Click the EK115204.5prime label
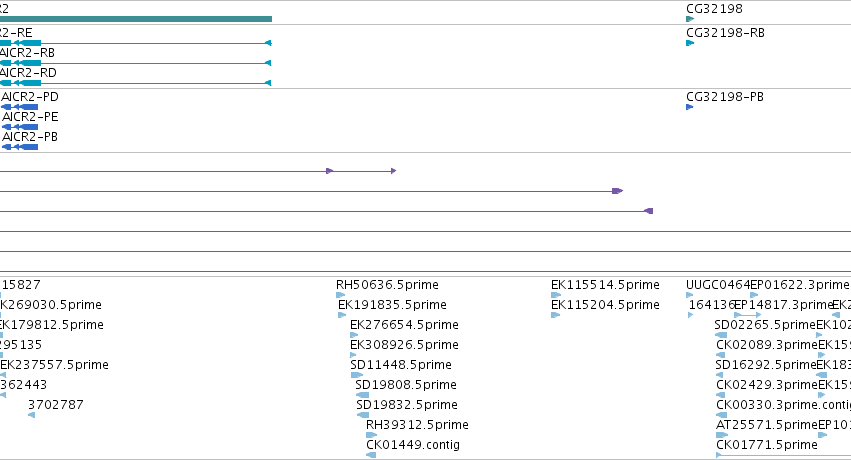The image size is (851, 460). click(x=605, y=305)
